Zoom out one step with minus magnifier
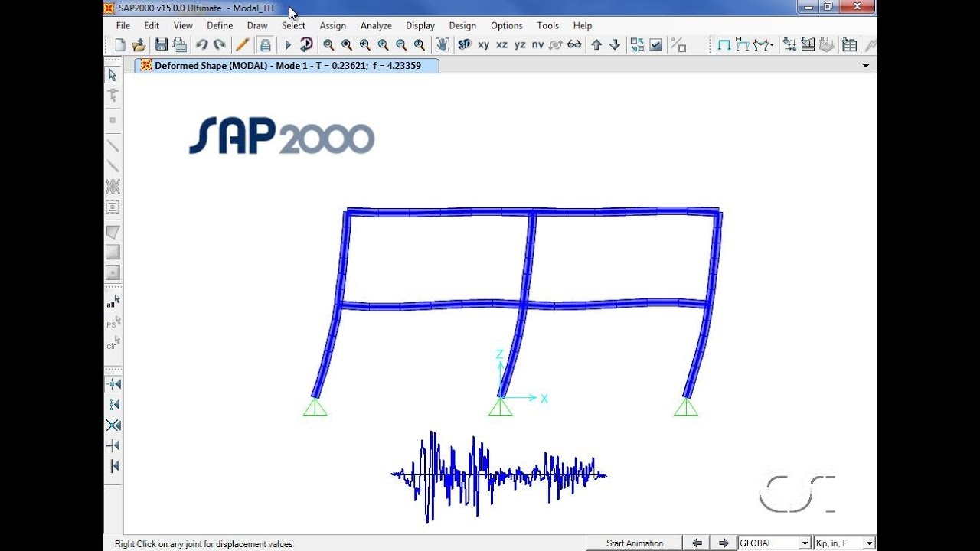This screenshot has height=551, width=980. (x=401, y=45)
